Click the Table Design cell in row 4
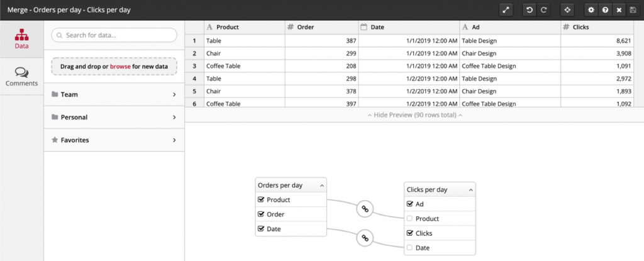 (x=510, y=79)
